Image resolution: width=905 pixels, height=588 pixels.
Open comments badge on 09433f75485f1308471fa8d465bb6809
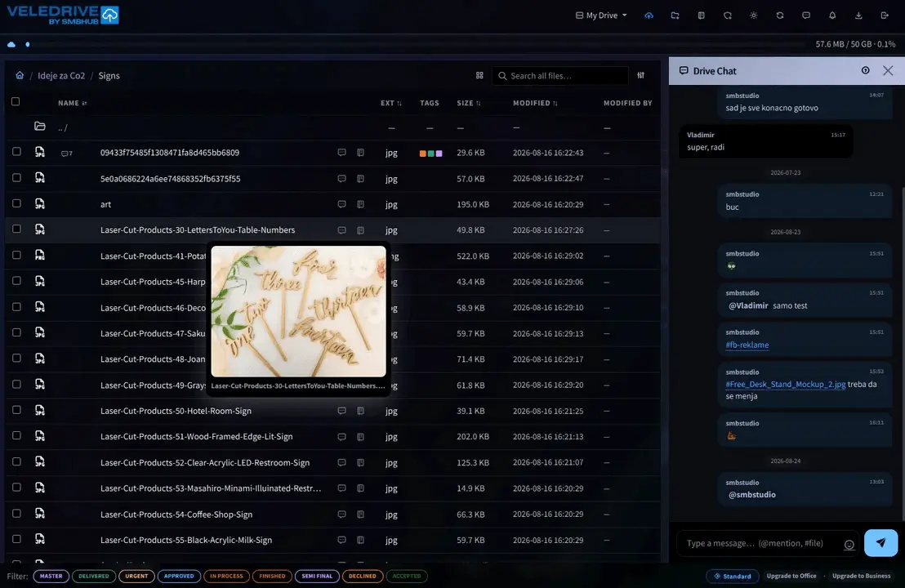tap(66, 153)
